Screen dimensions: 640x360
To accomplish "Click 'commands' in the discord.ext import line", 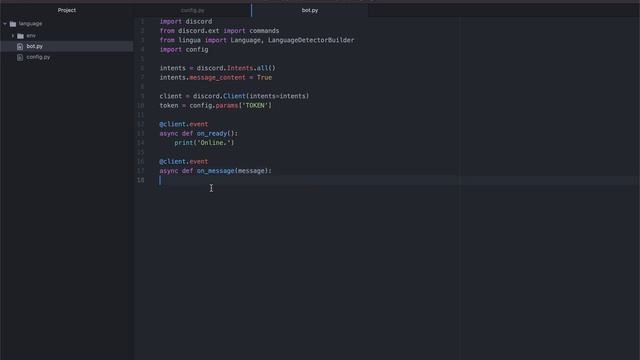I will coord(264,31).
